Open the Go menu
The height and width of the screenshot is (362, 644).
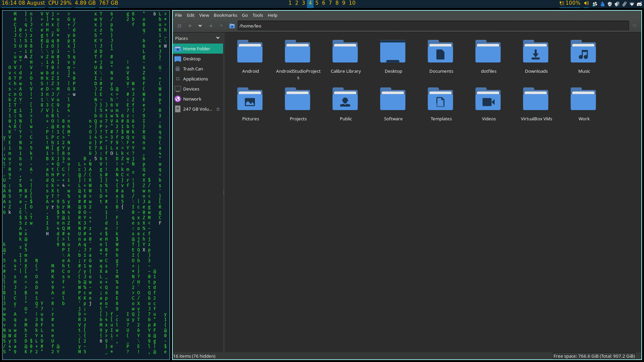245,15
